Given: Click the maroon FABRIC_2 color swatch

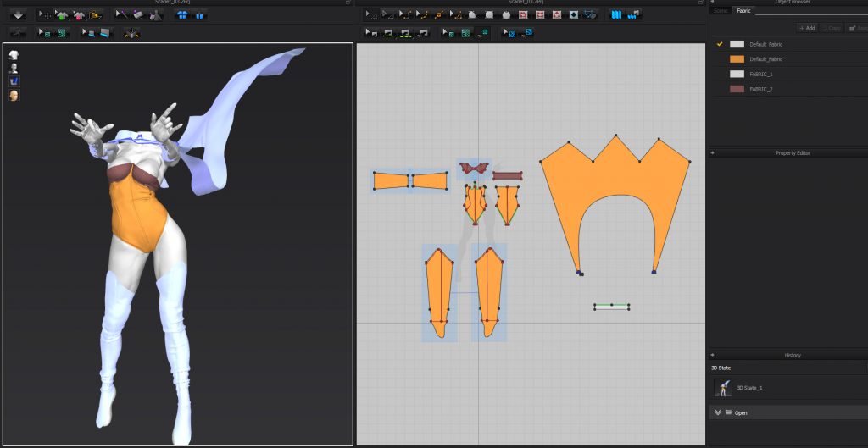Looking at the screenshot, I should [737, 88].
